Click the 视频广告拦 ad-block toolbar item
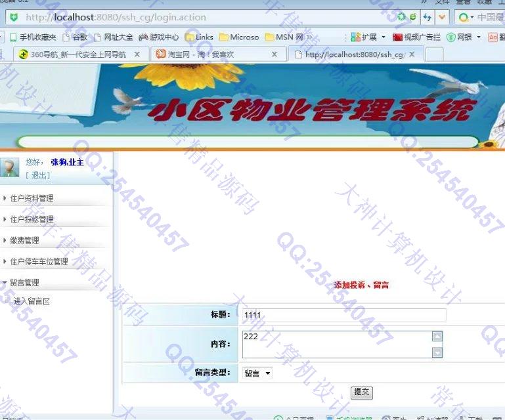The height and width of the screenshot is (420, 505). 417,37
